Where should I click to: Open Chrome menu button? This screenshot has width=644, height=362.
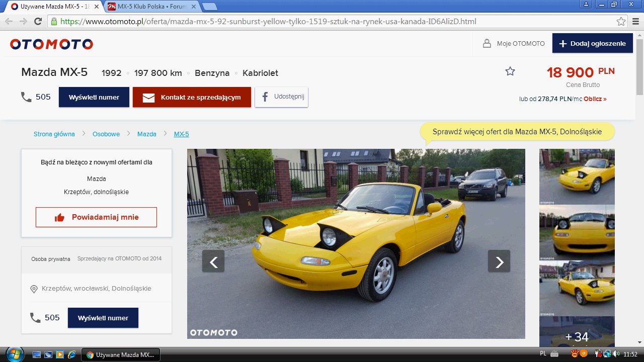[636, 22]
